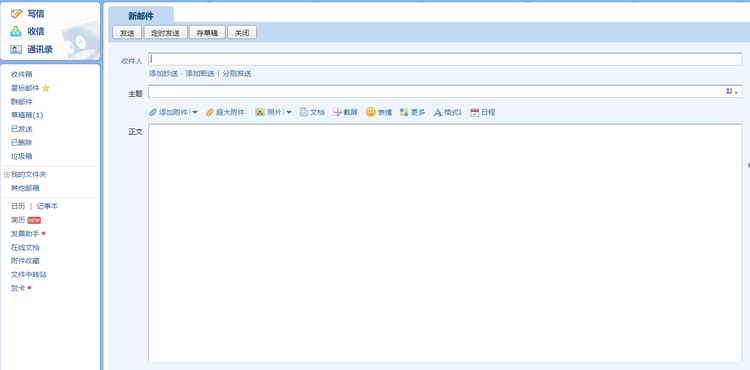Image resolution: width=750 pixels, height=370 pixels.
Task: Click the 发送 send button
Action: [127, 33]
